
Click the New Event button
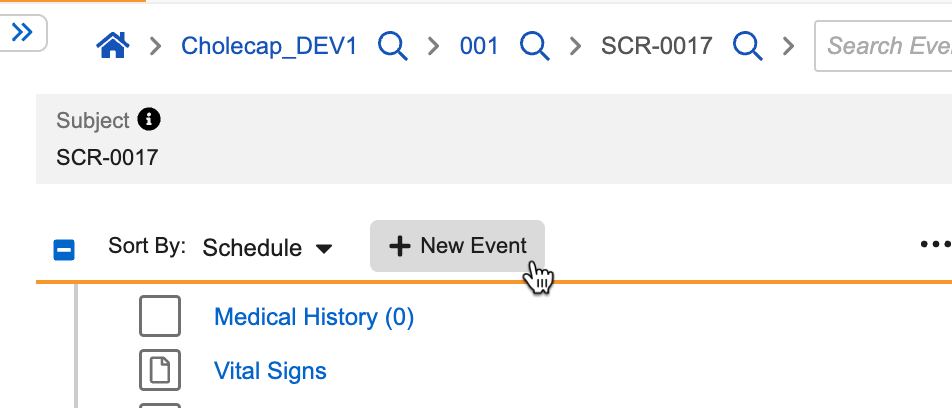coord(457,246)
